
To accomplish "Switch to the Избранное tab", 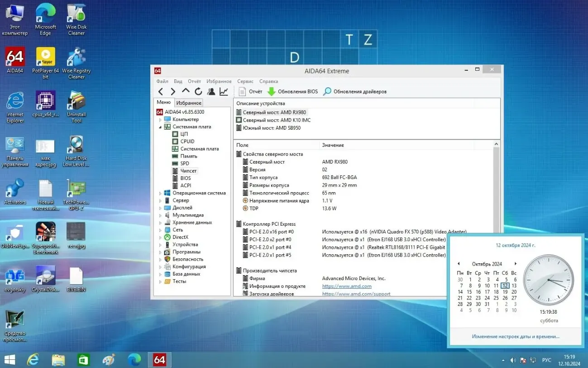I will click(x=188, y=102).
